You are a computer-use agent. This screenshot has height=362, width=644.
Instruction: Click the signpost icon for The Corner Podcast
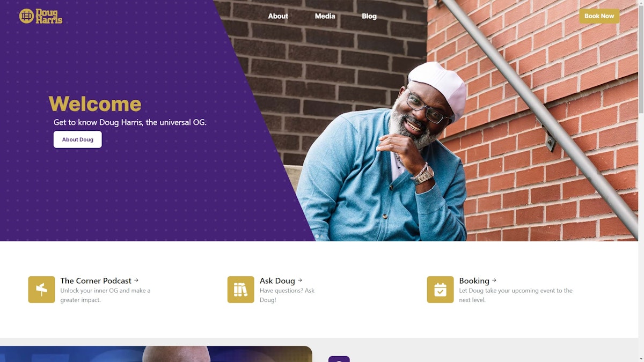coord(41,290)
